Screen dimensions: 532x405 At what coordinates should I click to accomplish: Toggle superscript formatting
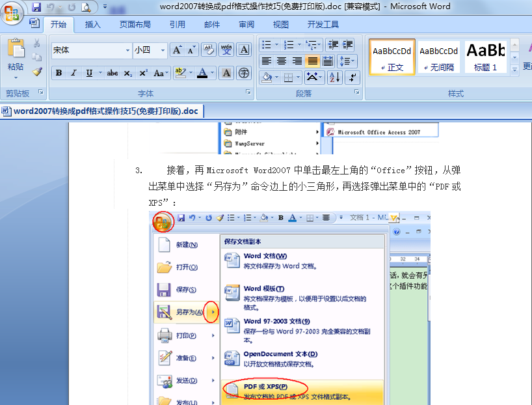pos(143,73)
